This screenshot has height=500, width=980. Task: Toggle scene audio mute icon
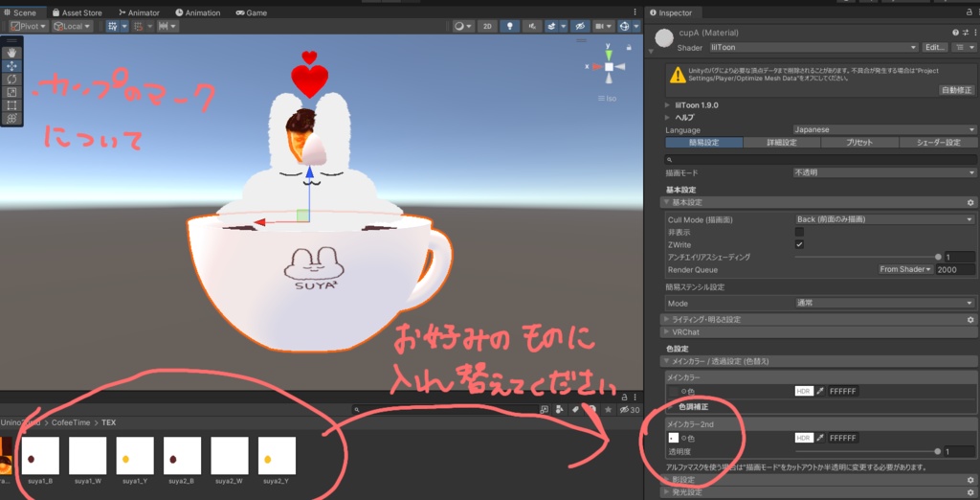click(532, 26)
